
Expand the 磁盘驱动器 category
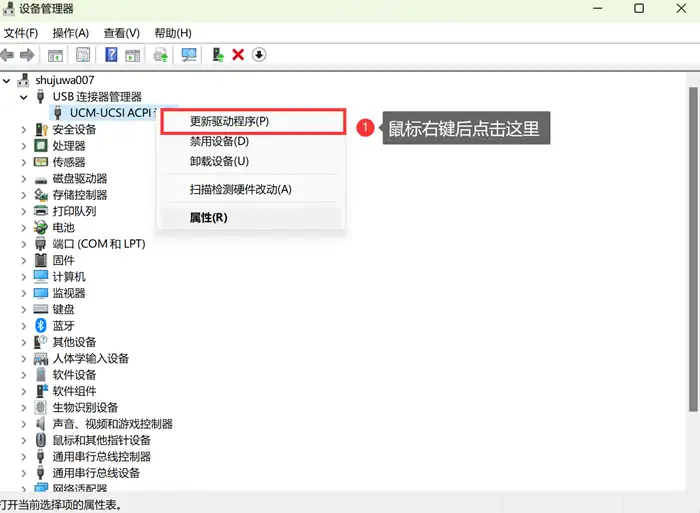(x=24, y=179)
